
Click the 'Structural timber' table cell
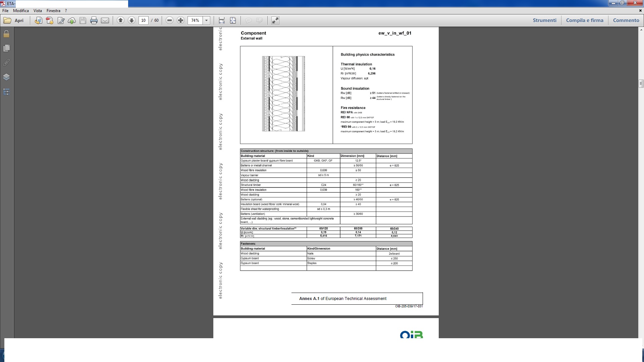click(x=273, y=185)
